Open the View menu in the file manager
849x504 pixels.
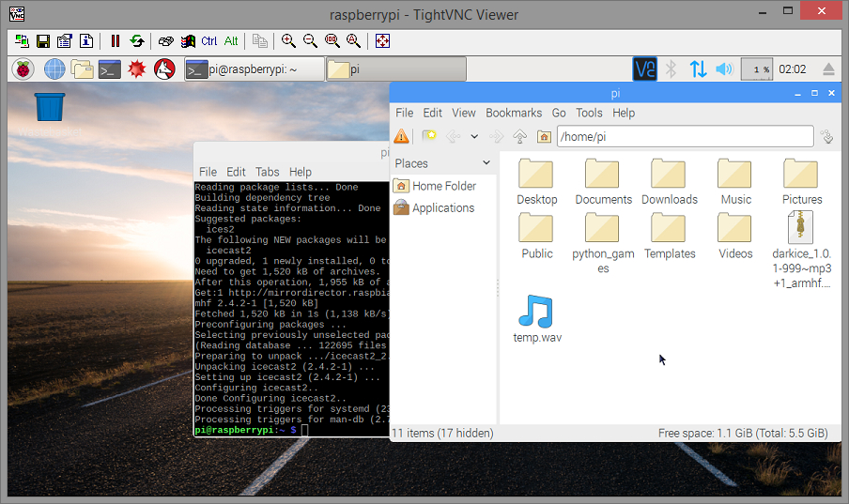[464, 113]
